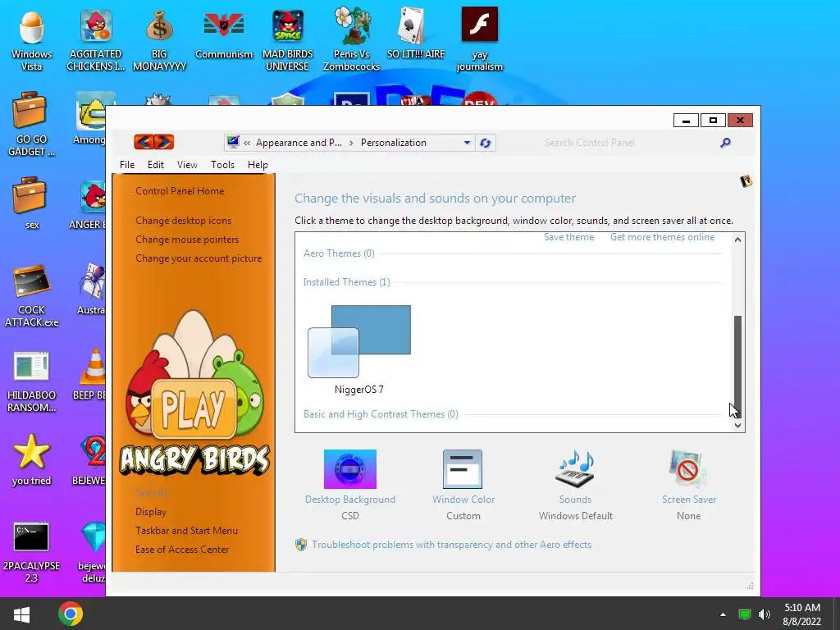Click Change mouse pointers link
Image resolution: width=840 pixels, height=630 pixels.
tap(187, 240)
